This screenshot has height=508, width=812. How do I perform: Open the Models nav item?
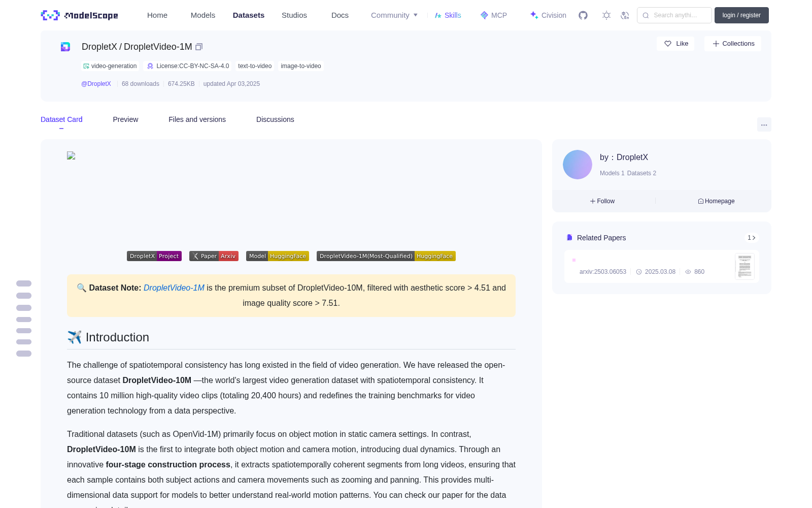coord(203,15)
